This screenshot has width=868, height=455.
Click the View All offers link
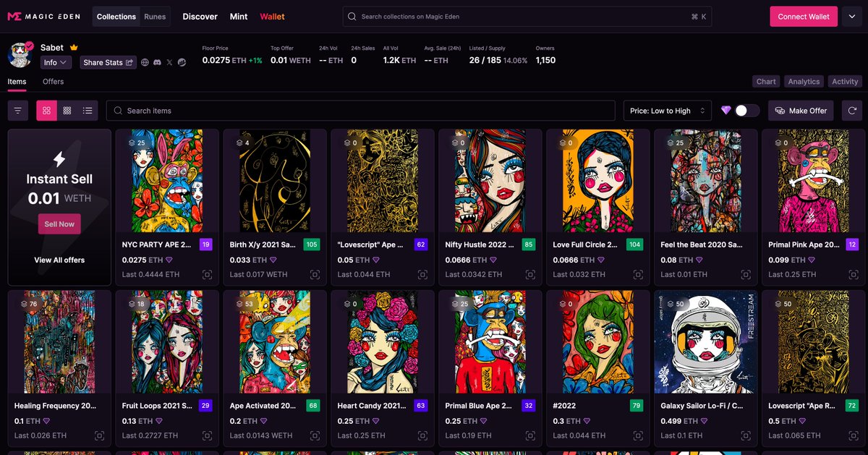[x=59, y=260]
